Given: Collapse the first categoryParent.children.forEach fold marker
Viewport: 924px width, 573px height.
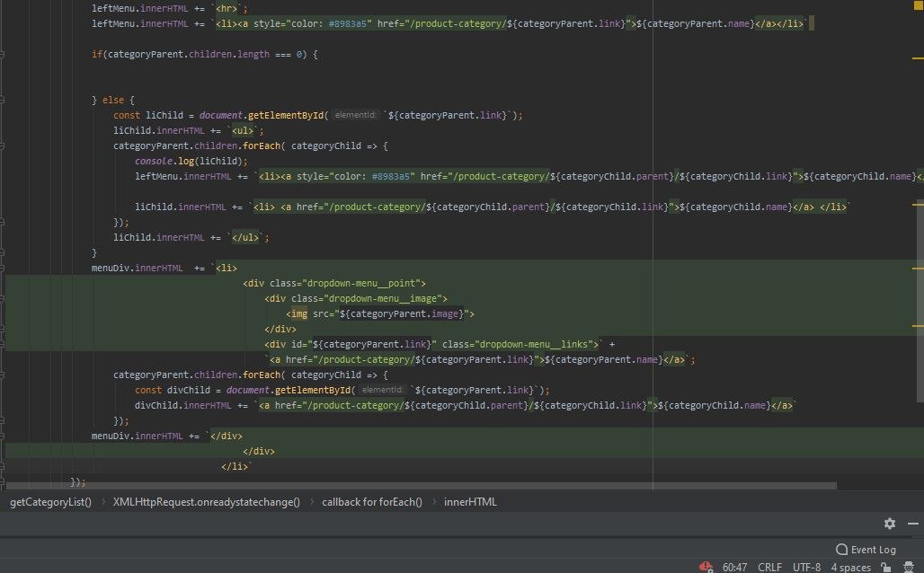Looking at the screenshot, I should [3, 146].
